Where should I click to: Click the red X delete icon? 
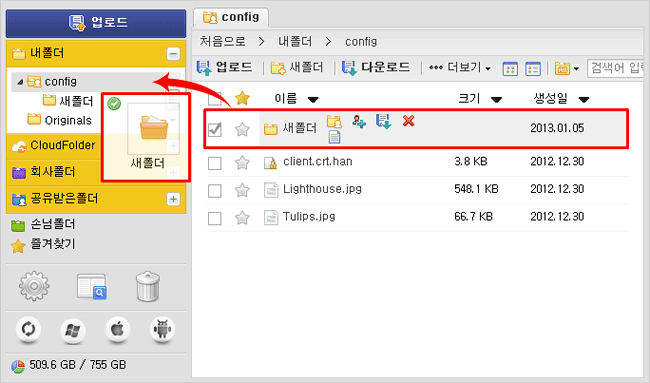pyautogui.click(x=408, y=121)
